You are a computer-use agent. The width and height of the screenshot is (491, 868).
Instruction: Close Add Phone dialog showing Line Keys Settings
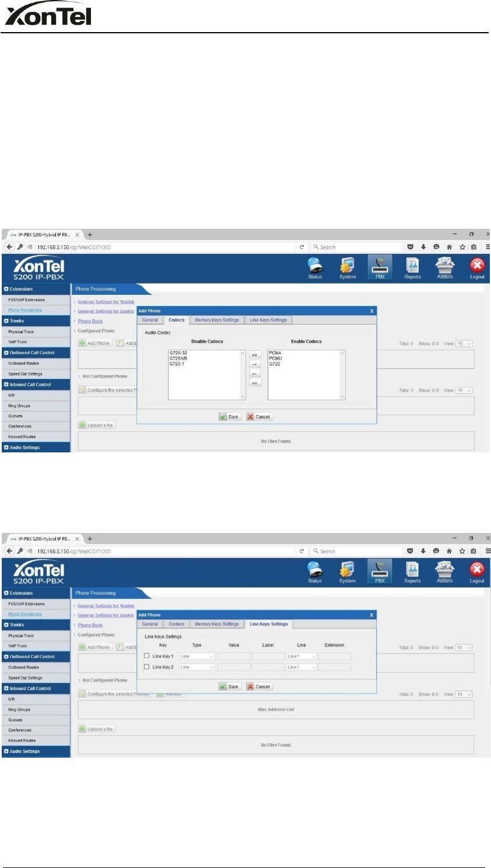pos(371,615)
